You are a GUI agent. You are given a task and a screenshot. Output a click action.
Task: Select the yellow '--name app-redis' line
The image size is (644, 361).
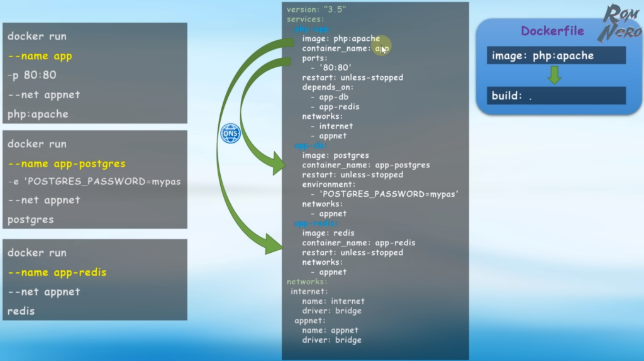tap(57, 272)
